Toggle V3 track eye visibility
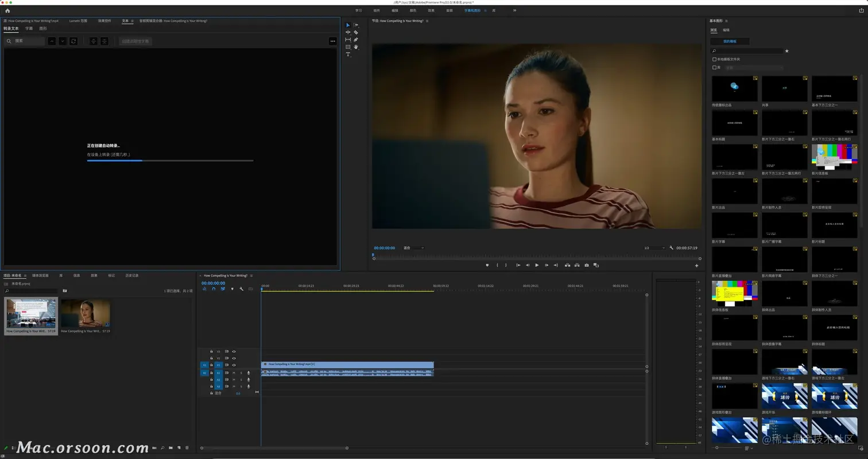 coord(234,352)
